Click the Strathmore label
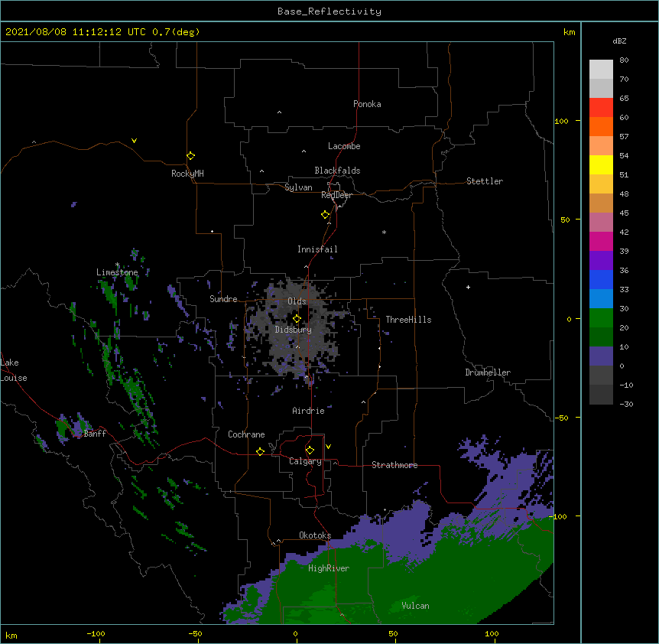 click(394, 465)
